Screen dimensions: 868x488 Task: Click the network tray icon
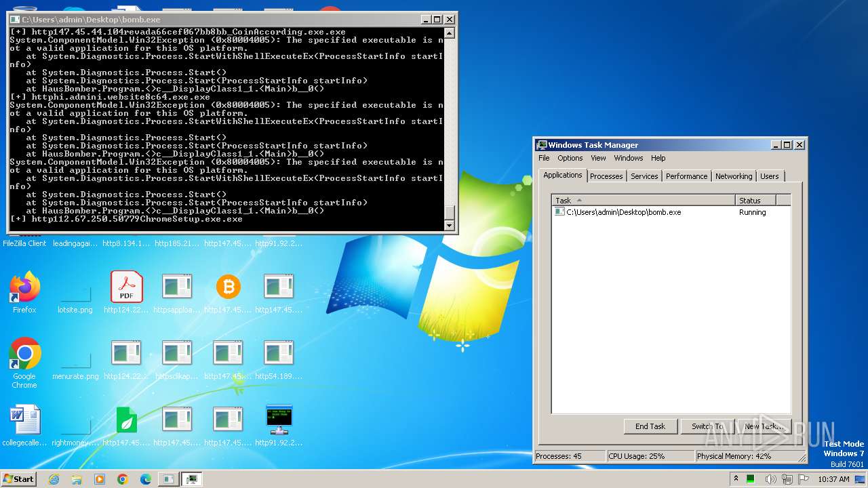(x=789, y=479)
